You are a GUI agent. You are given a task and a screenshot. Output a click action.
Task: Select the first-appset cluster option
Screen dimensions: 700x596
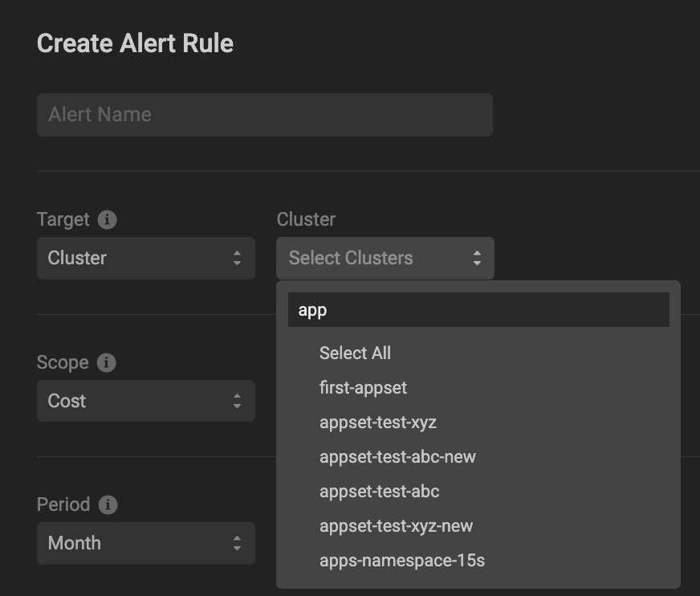tap(363, 387)
